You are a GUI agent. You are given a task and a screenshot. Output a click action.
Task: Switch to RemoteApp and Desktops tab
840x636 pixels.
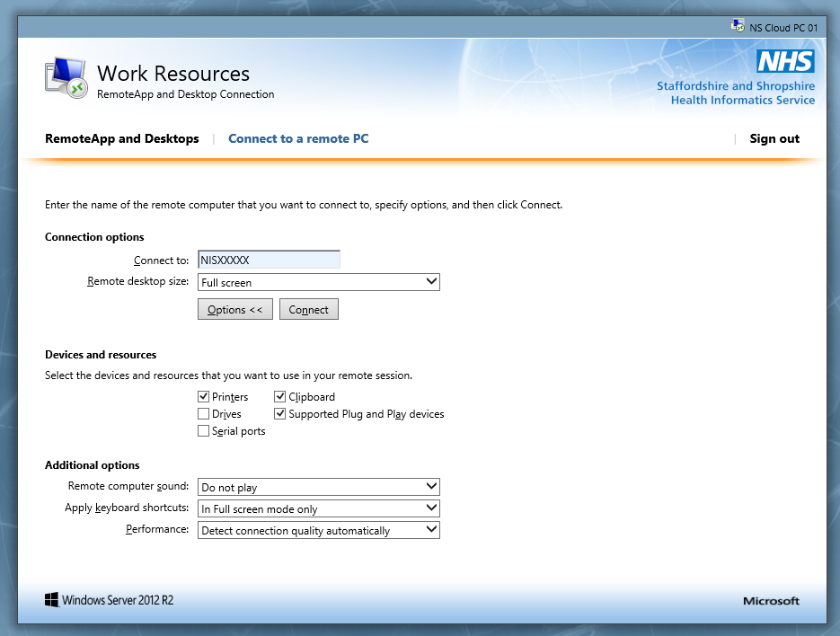tap(122, 138)
